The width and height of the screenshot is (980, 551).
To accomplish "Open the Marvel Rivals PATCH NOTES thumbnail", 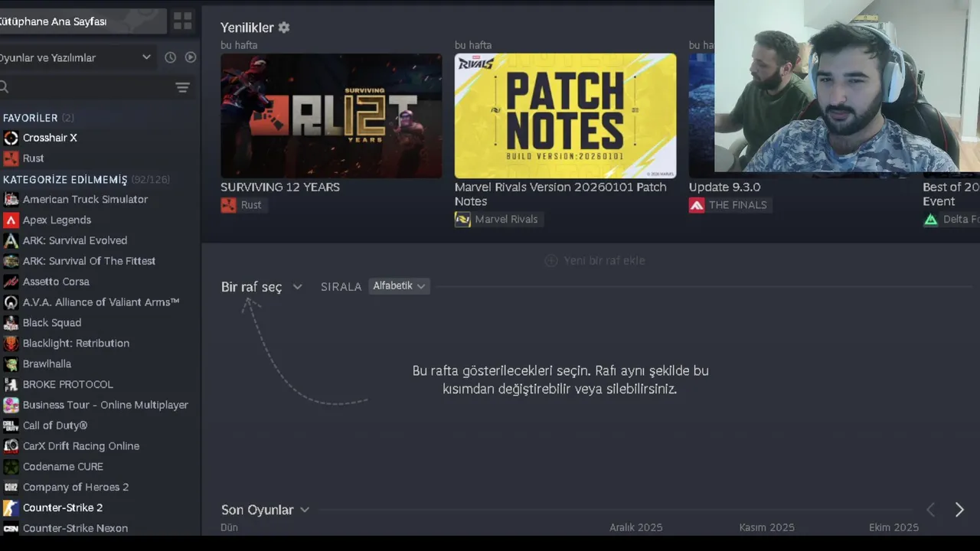I will (x=565, y=116).
